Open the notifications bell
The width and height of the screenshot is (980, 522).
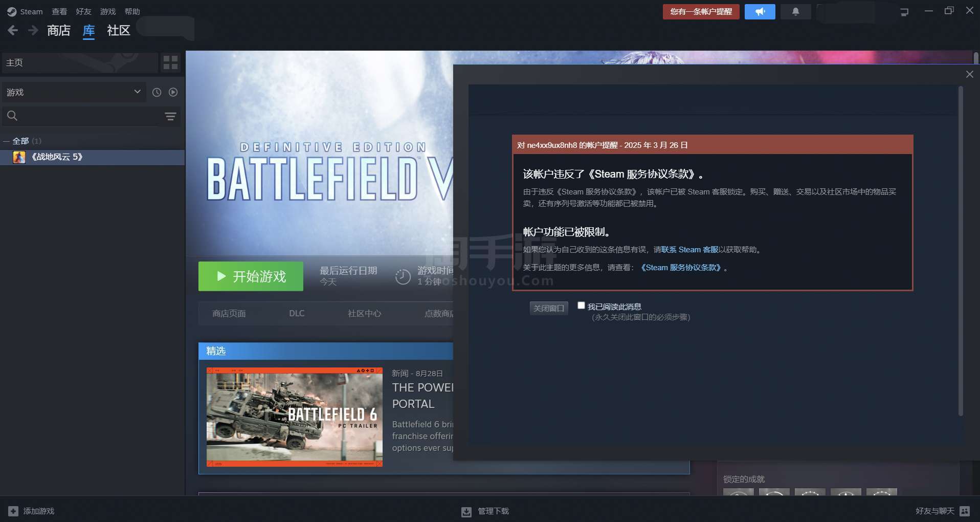coord(795,12)
